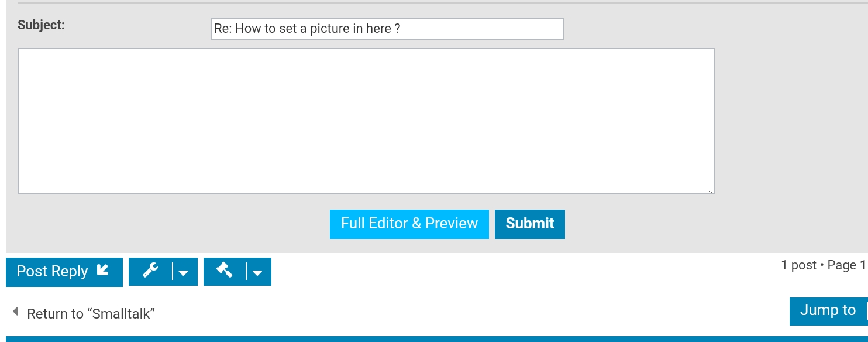Click the gavel moderation tools icon
Image resolution: width=868 pixels, height=342 pixels.
pos(225,271)
